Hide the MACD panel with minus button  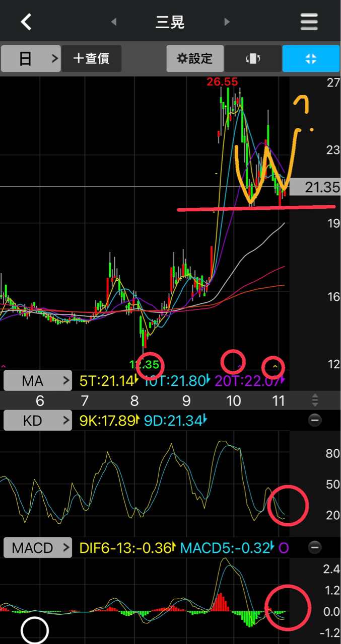(315, 547)
